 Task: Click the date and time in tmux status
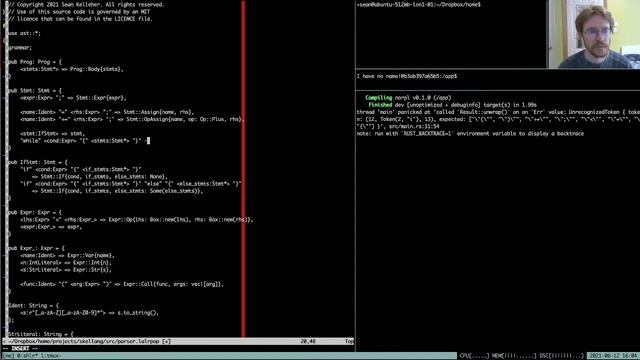point(613,356)
